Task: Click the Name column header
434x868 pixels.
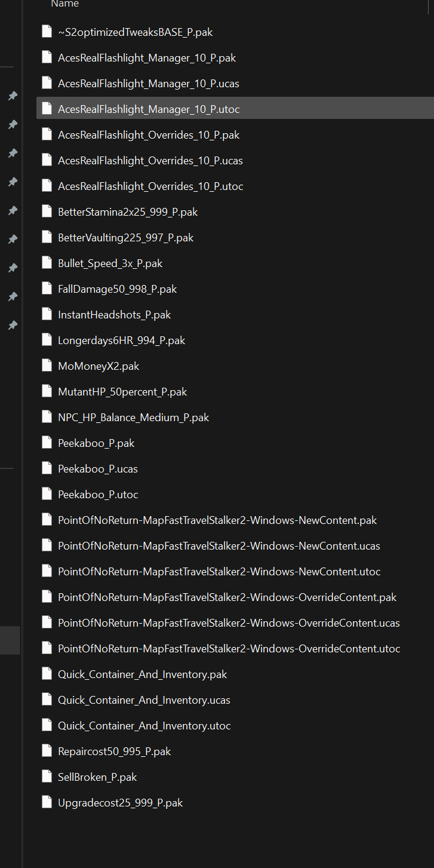Action: (64, 4)
